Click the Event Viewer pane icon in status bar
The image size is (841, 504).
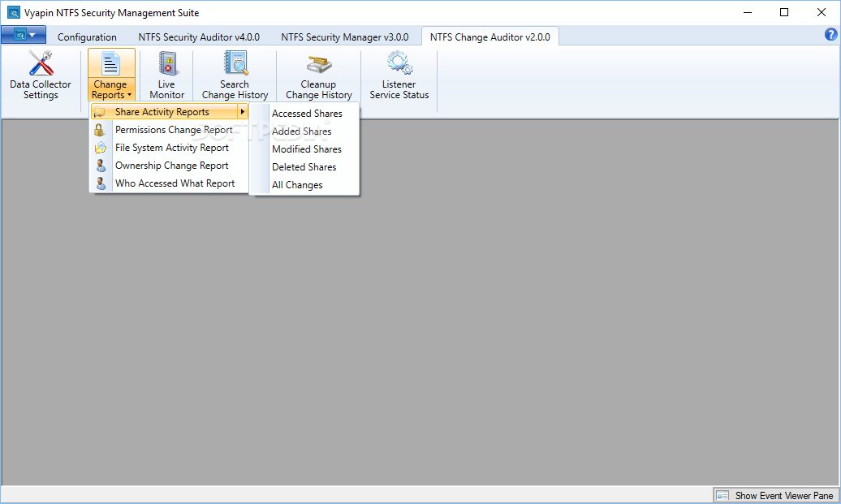pos(723,495)
